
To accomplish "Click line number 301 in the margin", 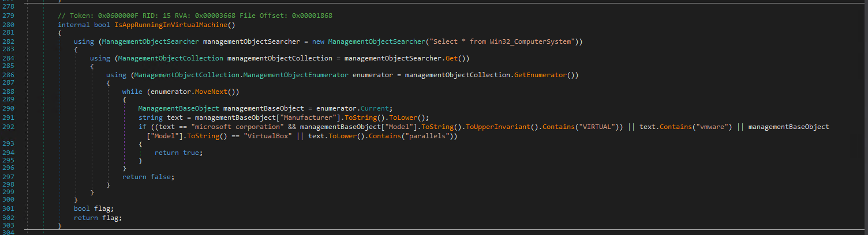I will pyautogui.click(x=8, y=209).
